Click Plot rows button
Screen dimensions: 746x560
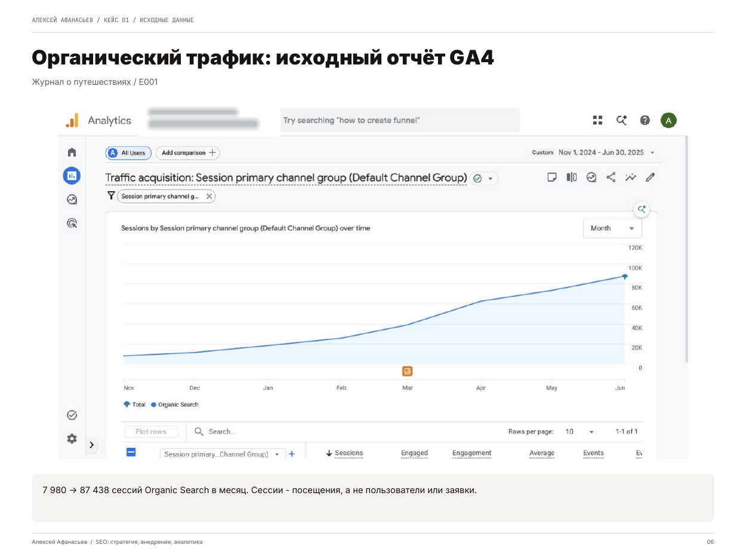(151, 432)
